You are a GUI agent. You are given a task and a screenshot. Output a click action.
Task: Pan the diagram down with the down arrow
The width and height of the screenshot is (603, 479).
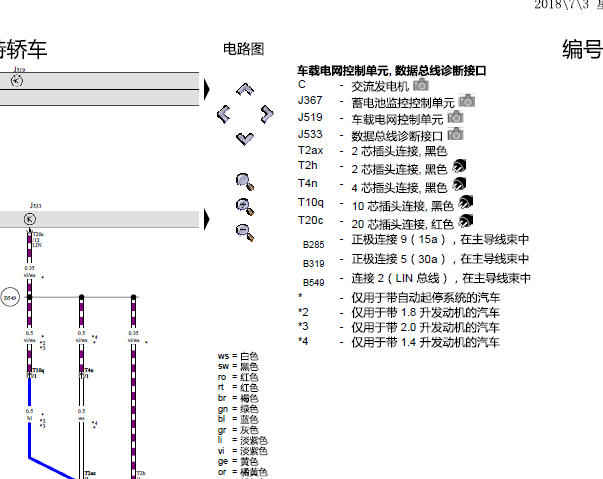tap(245, 139)
